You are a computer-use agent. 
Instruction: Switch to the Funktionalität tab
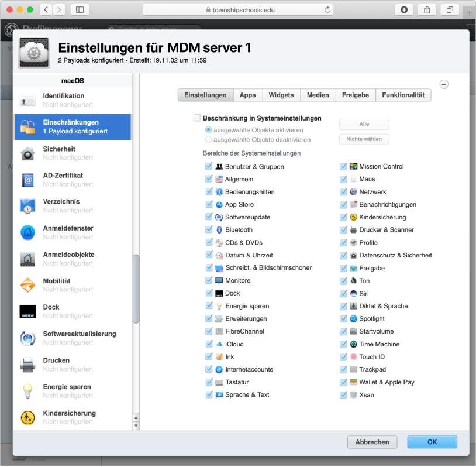pos(403,95)
